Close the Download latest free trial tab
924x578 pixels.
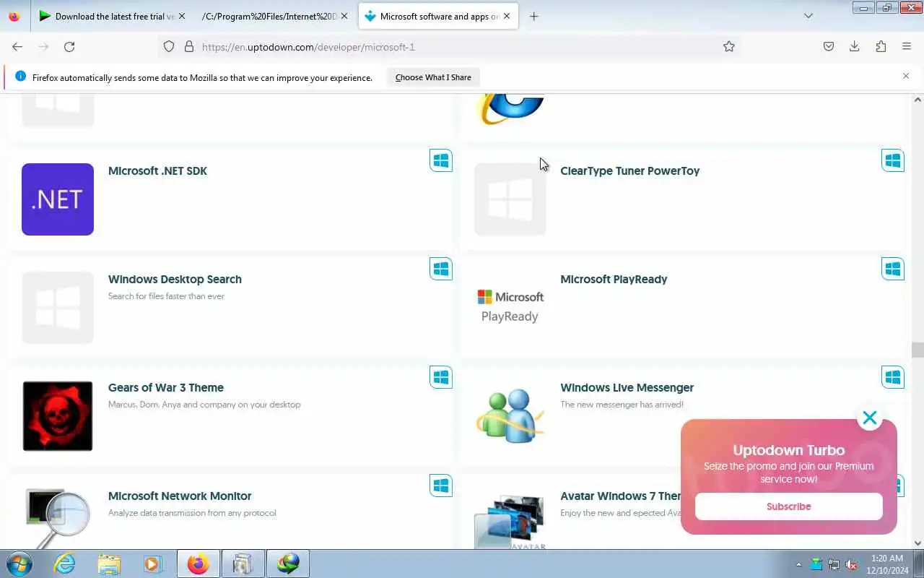[181, 16]
